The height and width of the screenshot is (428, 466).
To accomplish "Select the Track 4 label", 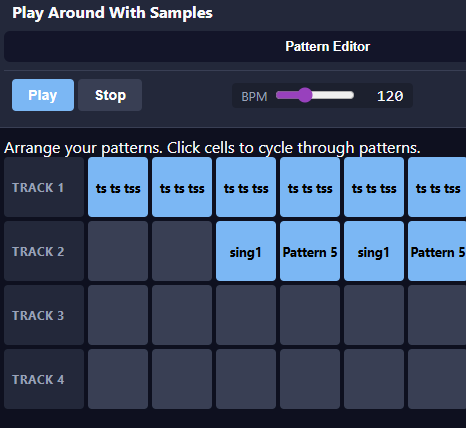I will [44, 379].
